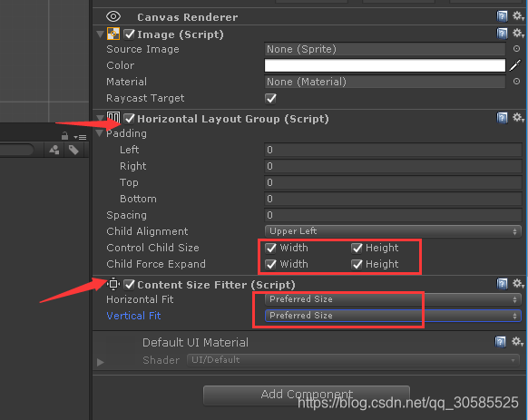Click the Padding Right value field
The height and width of the screenshot is (420, 528).
tap(393, 166)
